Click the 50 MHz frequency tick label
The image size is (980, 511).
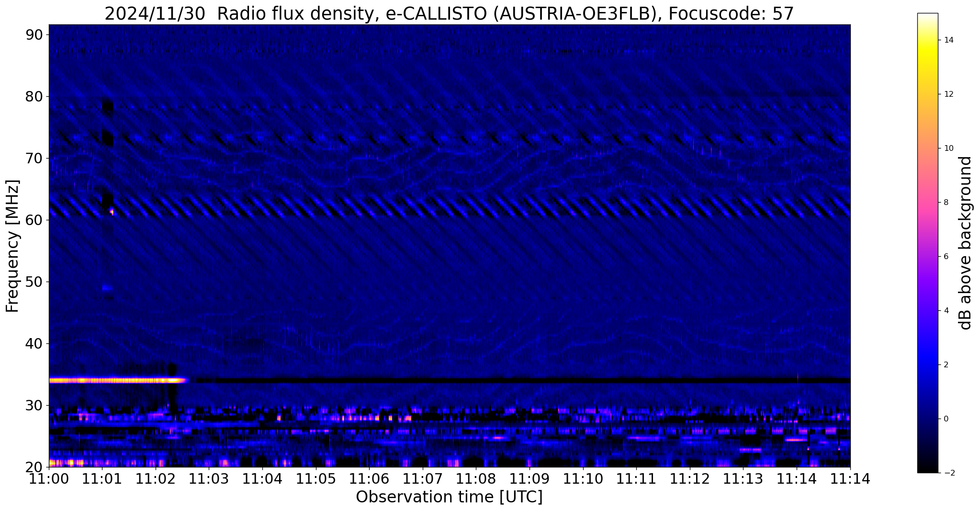(x=34, y=282)
